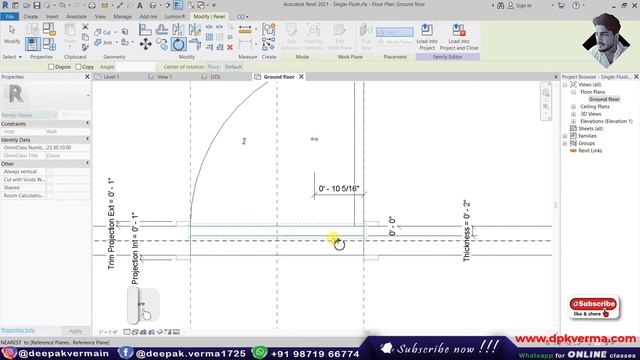Open the Cut geometry dropdown arrow
Viewport: 640px width, 360px height.
(116, 32)
